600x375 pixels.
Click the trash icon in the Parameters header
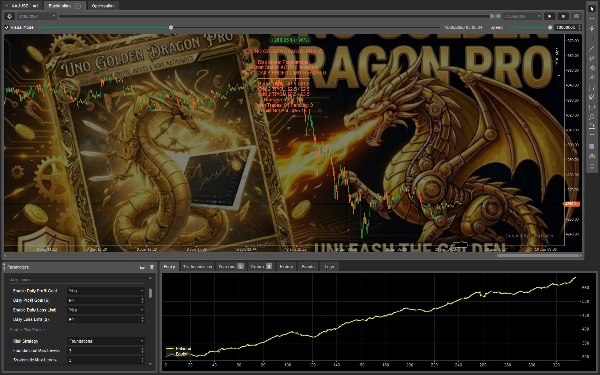click(x=152, y=267)
